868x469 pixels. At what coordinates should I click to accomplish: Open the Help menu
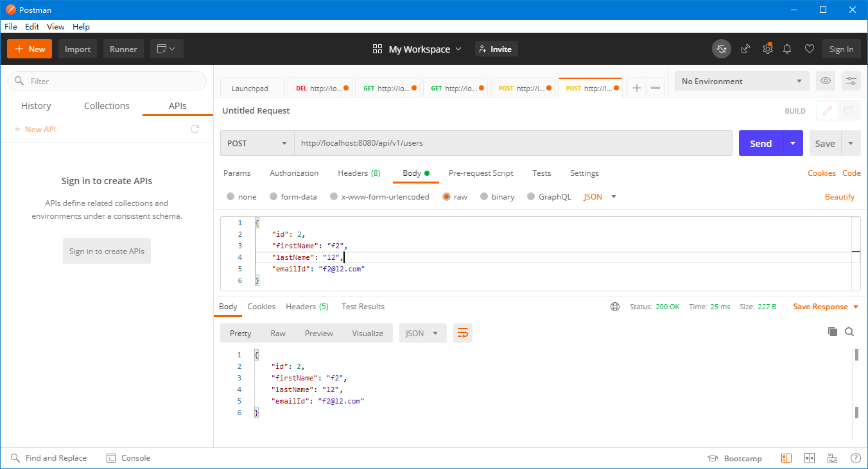click(81, 27)
